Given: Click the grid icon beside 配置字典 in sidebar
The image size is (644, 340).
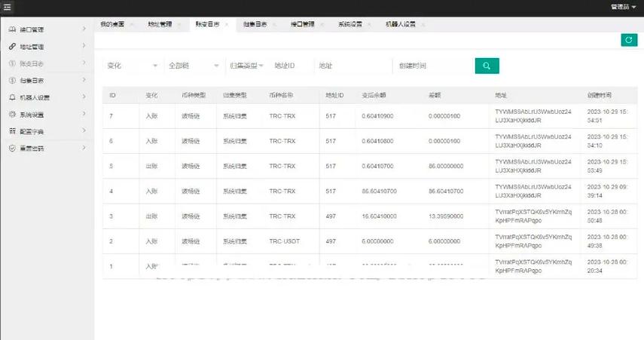Looking at the screenshot, I should [11, 131].
